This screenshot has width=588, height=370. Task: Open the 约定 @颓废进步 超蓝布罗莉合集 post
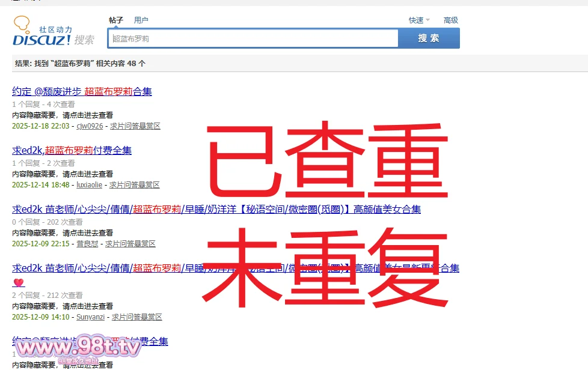coord(82,91)
